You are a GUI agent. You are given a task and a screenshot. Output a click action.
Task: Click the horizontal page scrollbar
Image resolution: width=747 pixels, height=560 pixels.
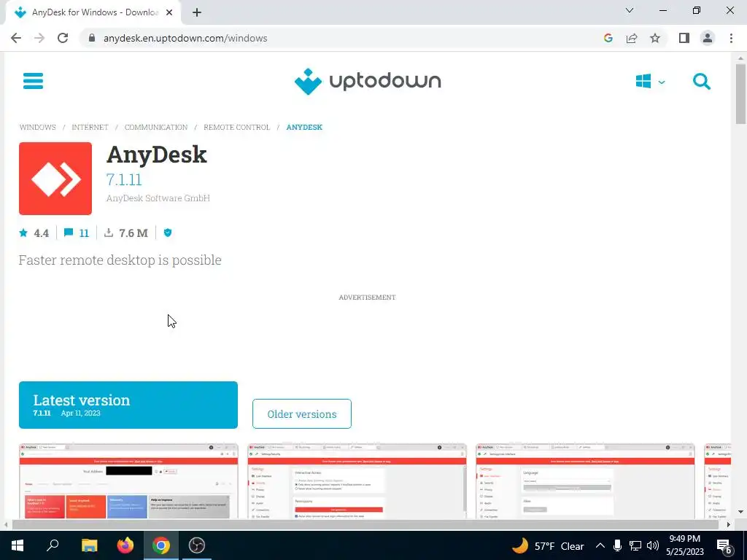365,524
